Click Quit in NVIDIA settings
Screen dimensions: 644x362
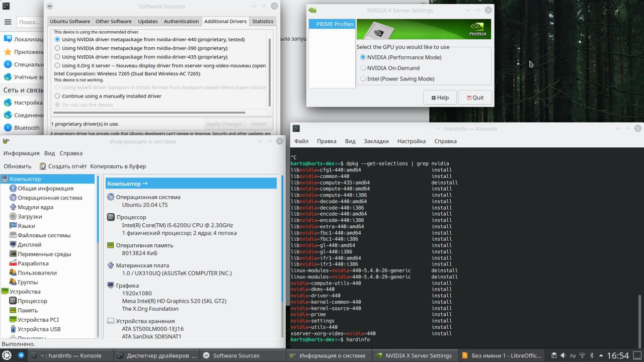[x=475, y=98]
